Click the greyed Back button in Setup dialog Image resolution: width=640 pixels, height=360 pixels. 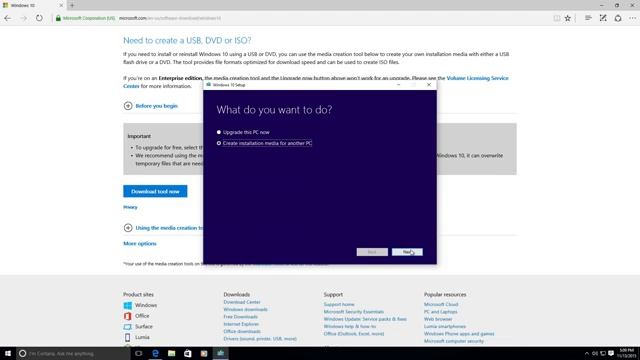pos(372,252)
